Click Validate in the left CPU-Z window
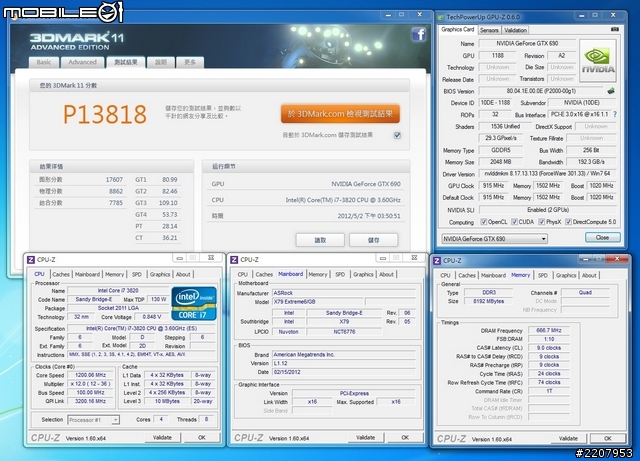The height and width of the screenshot is (461, 640). pyautogui.click(x=162, y=437)
